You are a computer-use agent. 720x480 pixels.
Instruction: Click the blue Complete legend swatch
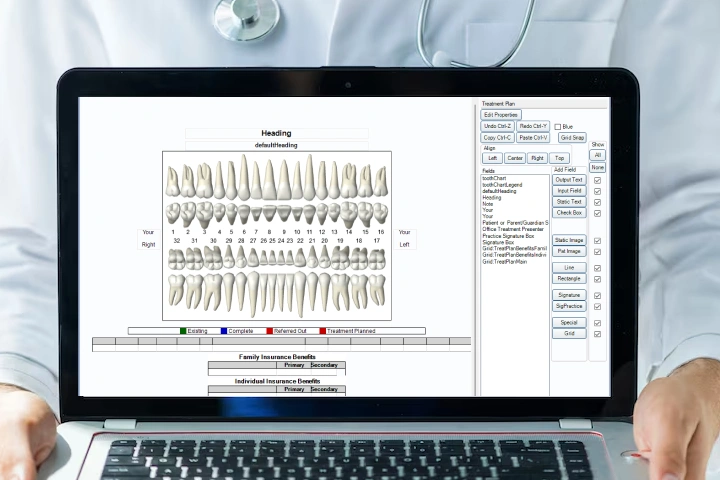(x=224, y=331)
